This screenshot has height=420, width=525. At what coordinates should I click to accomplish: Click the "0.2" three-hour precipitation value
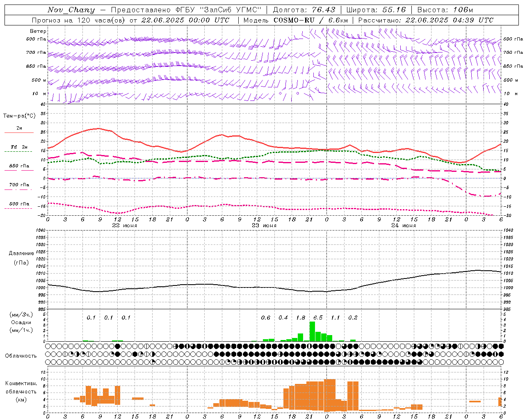click(353, 318)
